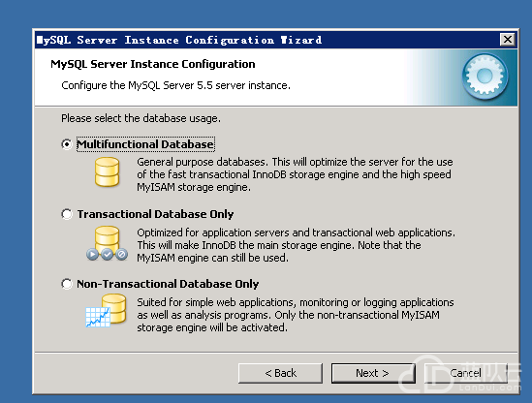Click the checkmark badge on the transactional database icon
Viewport: 532px width, 403px height.
pyautogui.click(x=107, y=254)
